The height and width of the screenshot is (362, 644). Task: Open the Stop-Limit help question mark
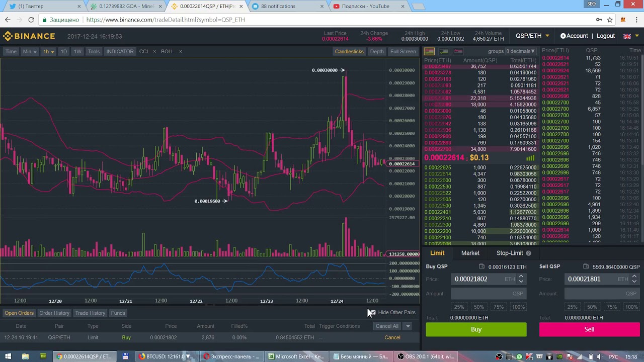click(528, 253)
